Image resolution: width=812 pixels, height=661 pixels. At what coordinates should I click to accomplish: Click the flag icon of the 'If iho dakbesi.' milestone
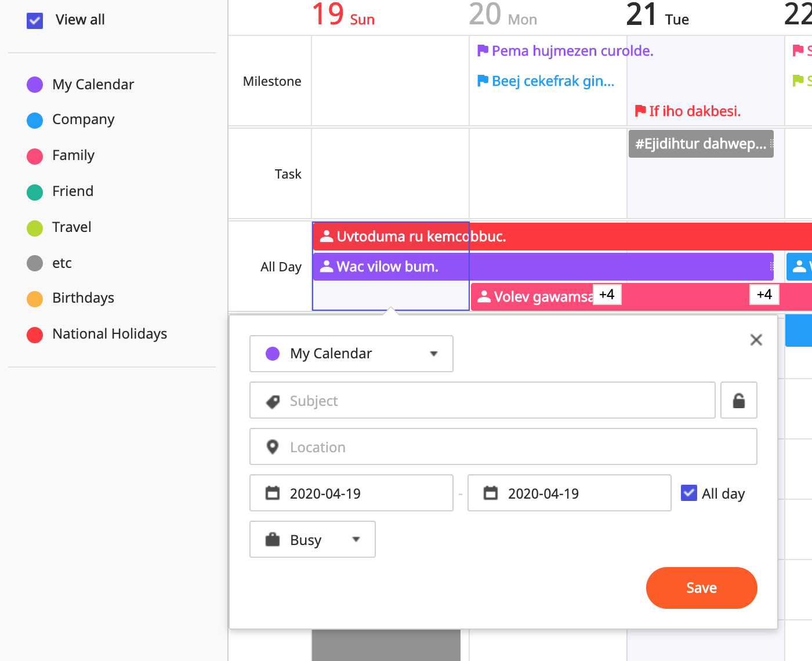(640, 110)
